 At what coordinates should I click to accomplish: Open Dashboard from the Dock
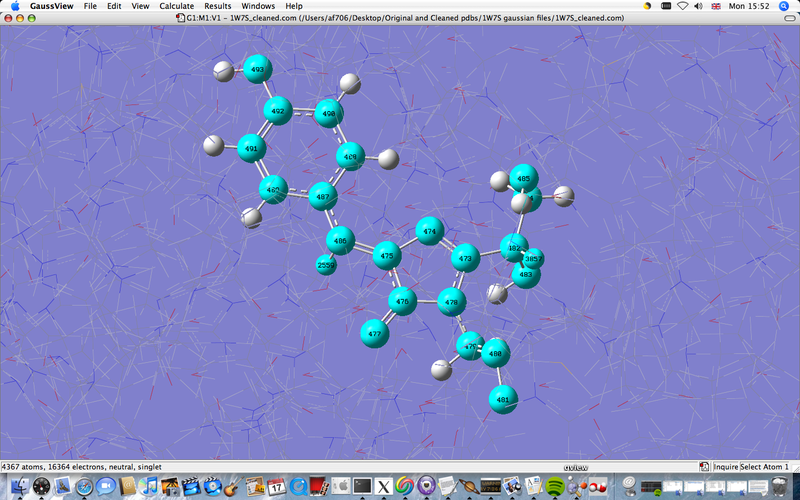point(41,486)
